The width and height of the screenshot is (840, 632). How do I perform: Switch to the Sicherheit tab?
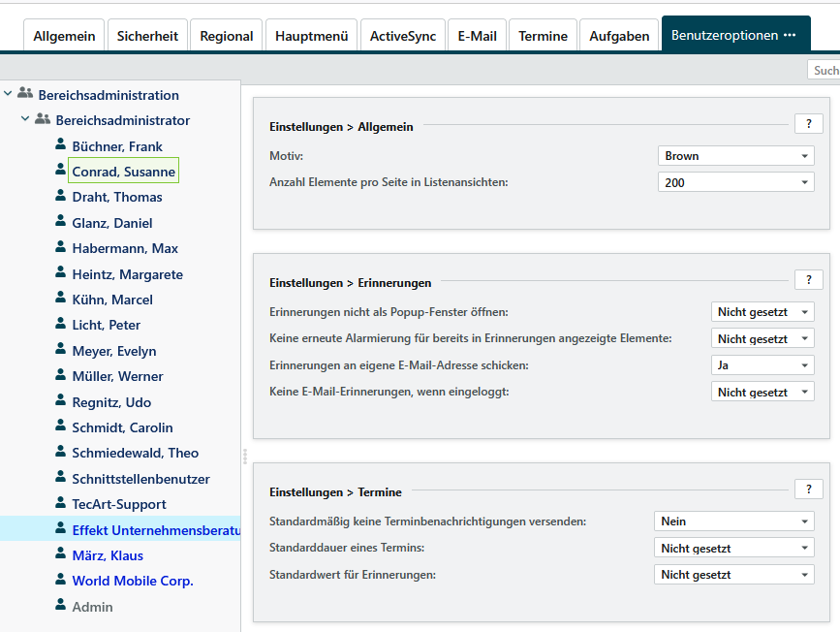point(147,36)
